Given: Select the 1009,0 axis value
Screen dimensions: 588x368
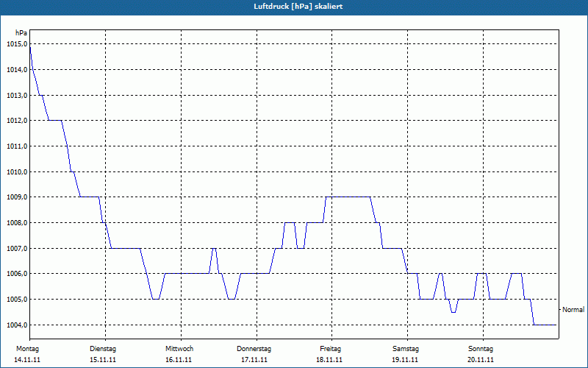Looking at the screenshot, I should 17,197.
